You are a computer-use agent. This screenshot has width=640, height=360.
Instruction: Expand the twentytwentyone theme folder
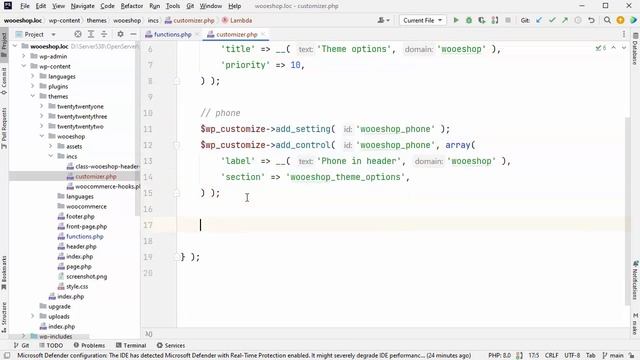[x=42, y=106]
